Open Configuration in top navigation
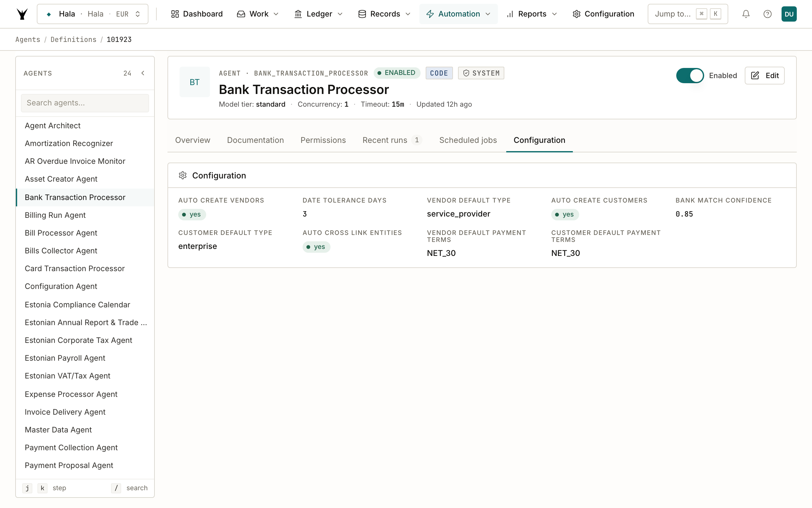812x508 pixels. (x=603, y=14)
